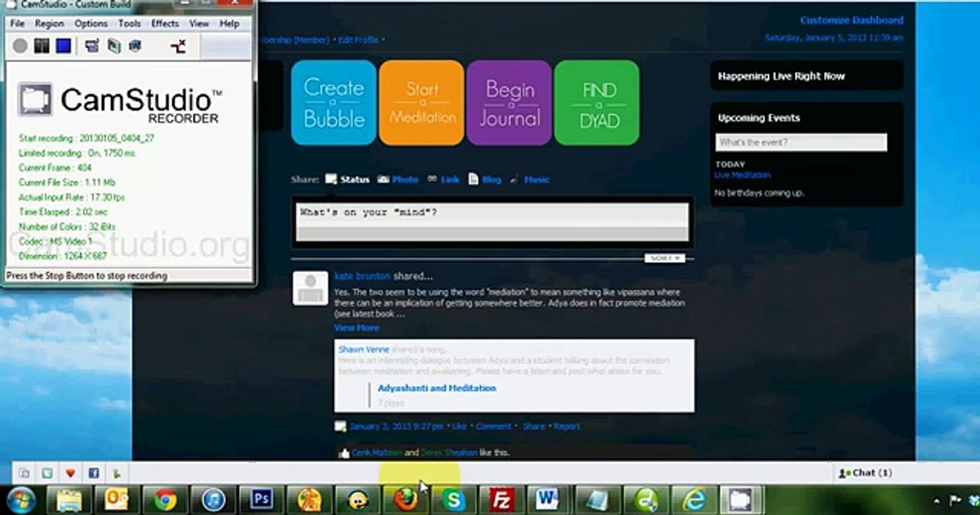Click View More on kate brunton's post
Viewport: 980px width, 515px height.
[x=357, y=328]
